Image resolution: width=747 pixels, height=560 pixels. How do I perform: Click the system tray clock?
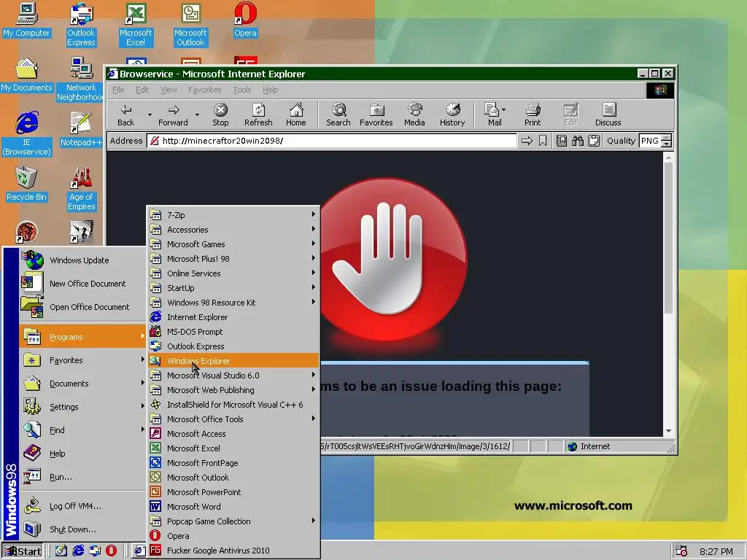(x=716, y=551)
